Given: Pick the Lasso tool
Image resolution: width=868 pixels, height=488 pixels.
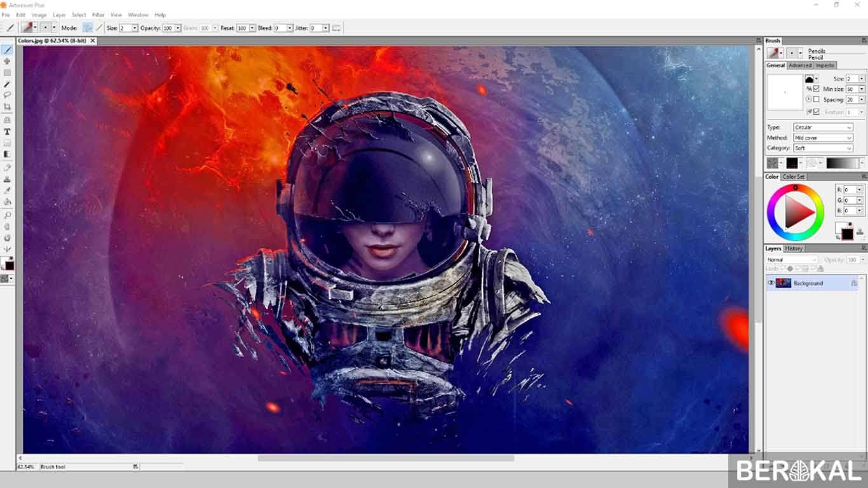Looking at the screenshot, I should [x=7, y=95].
